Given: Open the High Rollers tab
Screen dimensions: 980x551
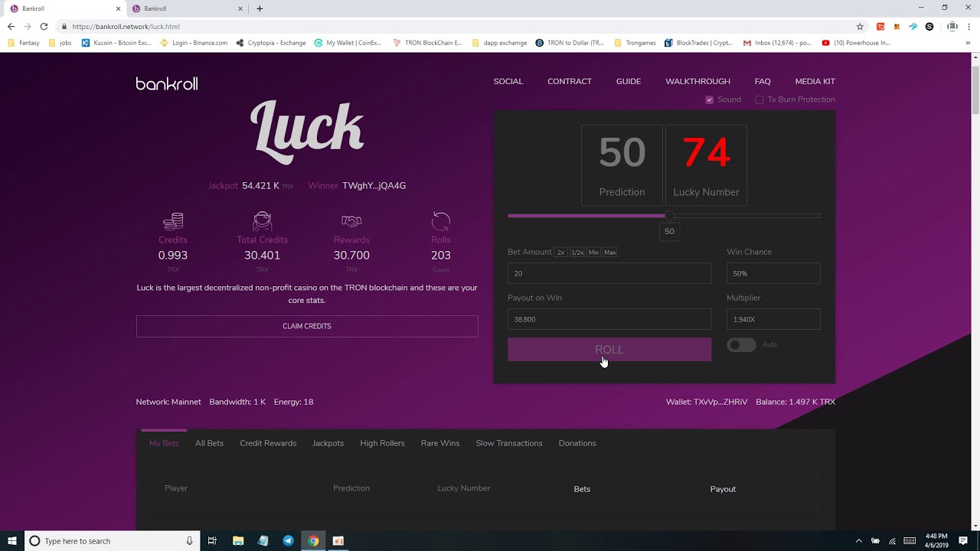Looking at the screenshot, I should (382, 443).
